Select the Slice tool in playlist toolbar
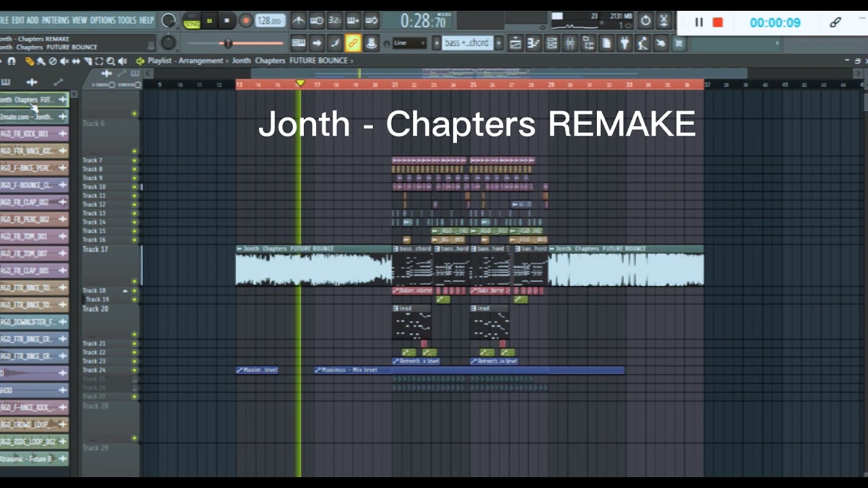Screen dimensions: 868x488 [87, 61]
